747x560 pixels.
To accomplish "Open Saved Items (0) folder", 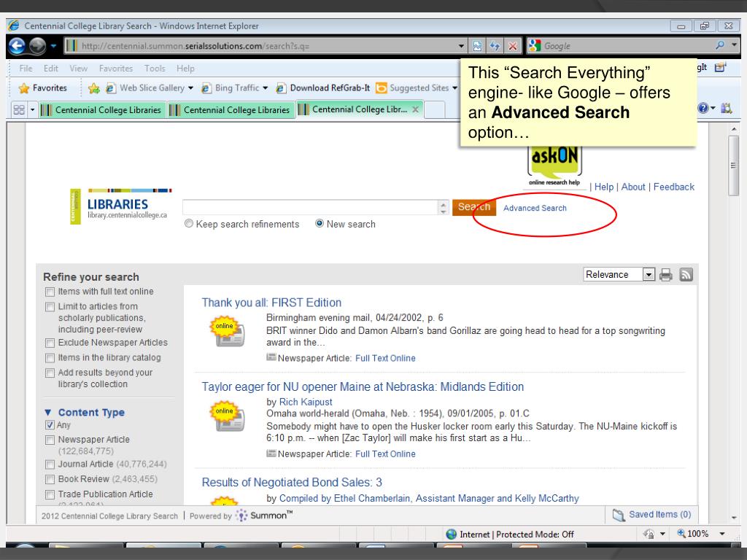I will 651,515.
